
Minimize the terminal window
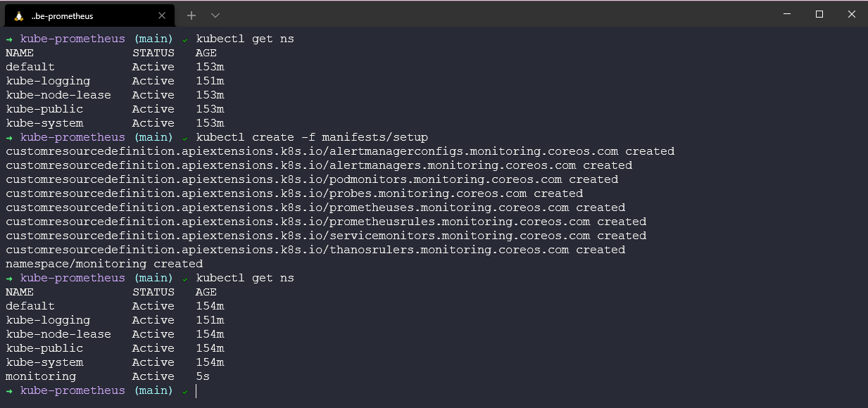pyautogui.click(x=787, y=14)
